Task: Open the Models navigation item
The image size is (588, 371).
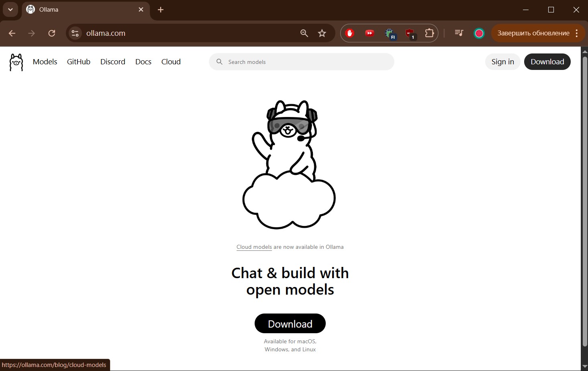Action: tap(45, 62)
